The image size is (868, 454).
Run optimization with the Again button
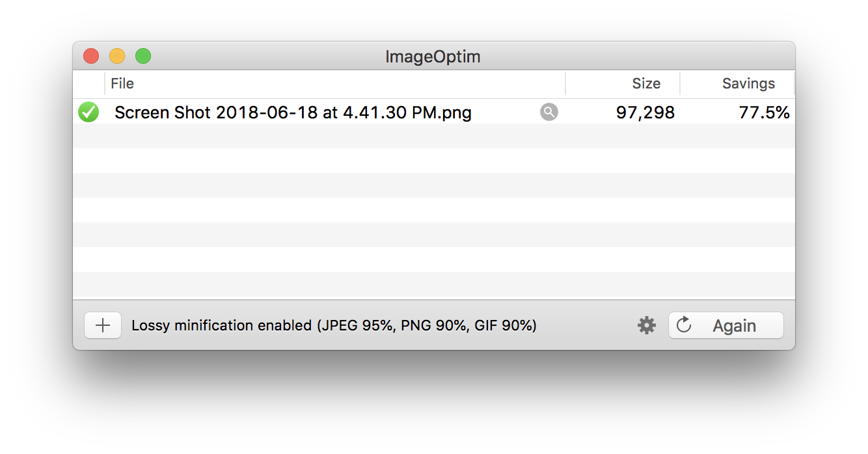[x=726, y=325]
